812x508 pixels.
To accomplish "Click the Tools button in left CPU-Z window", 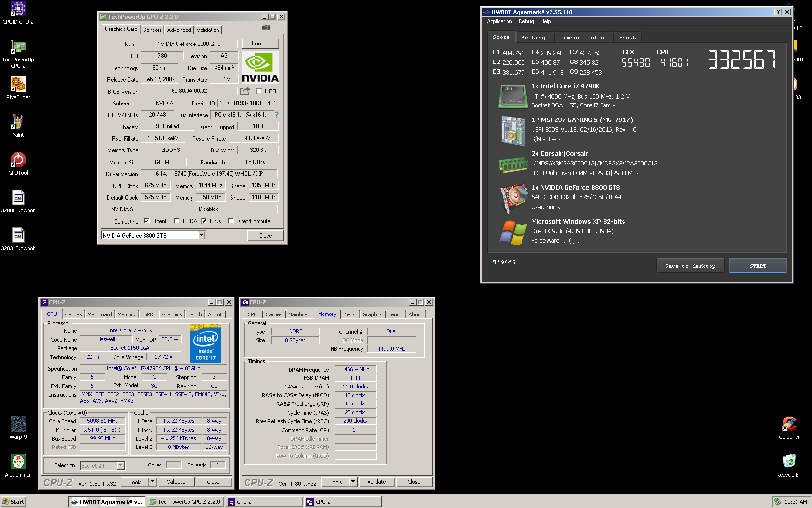I will tap(135, 482).
